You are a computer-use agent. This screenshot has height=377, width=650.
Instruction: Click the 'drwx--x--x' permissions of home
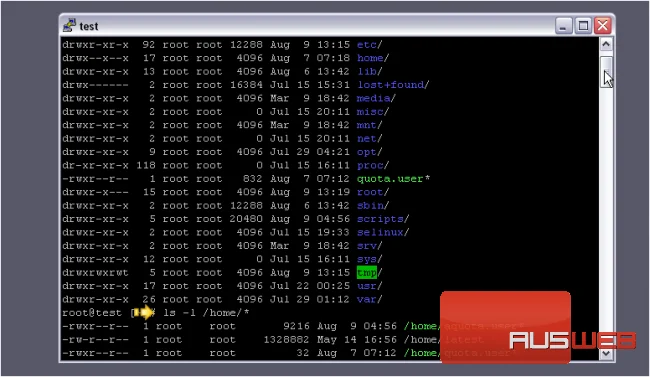(x=95, y=58)
